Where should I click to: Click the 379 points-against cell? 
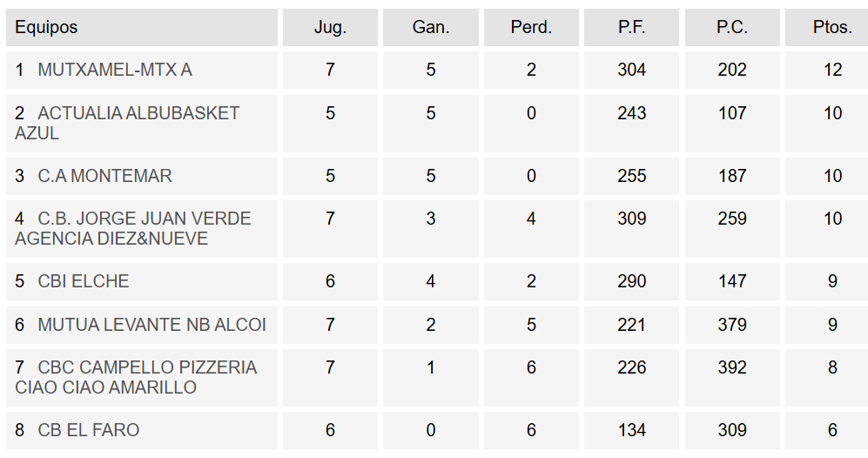(x=732, y=325)
